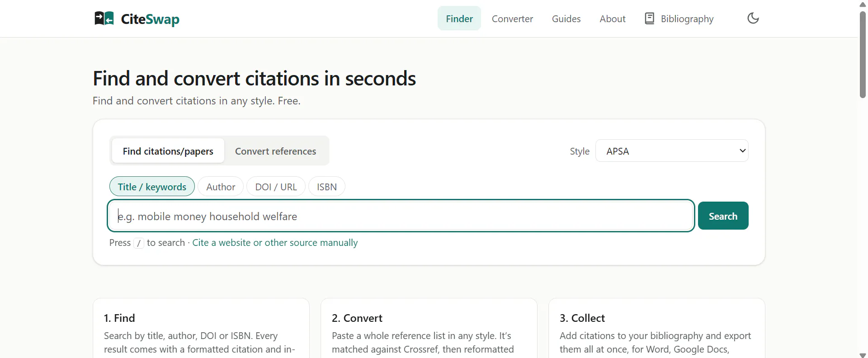Open the About nav link
Viewport: 868px width, 358px height.
coord(613,19)
